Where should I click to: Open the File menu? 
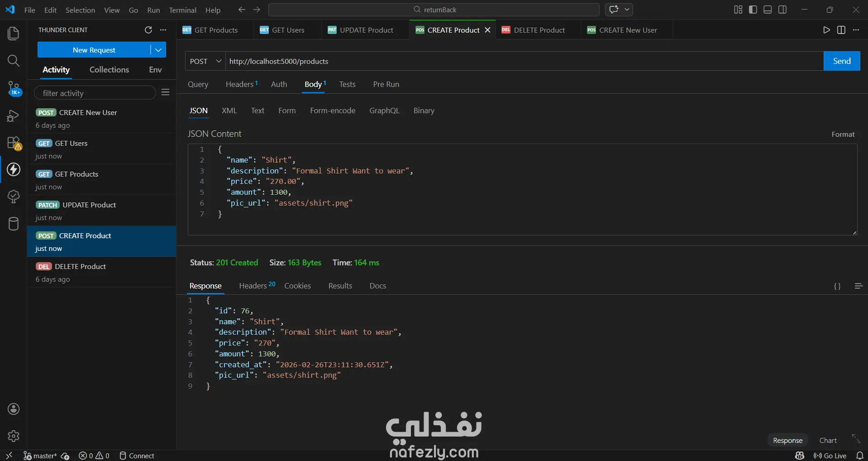click(x=30, y=10)
